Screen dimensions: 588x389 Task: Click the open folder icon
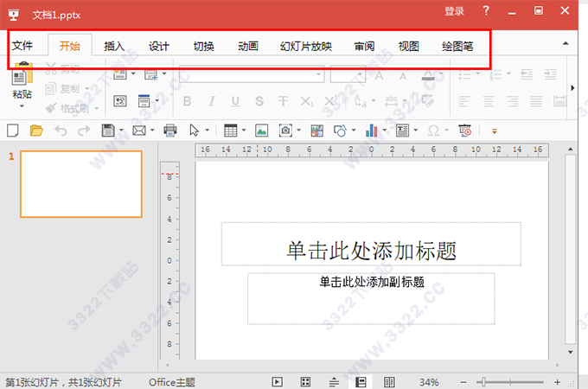tap(36, 131)
